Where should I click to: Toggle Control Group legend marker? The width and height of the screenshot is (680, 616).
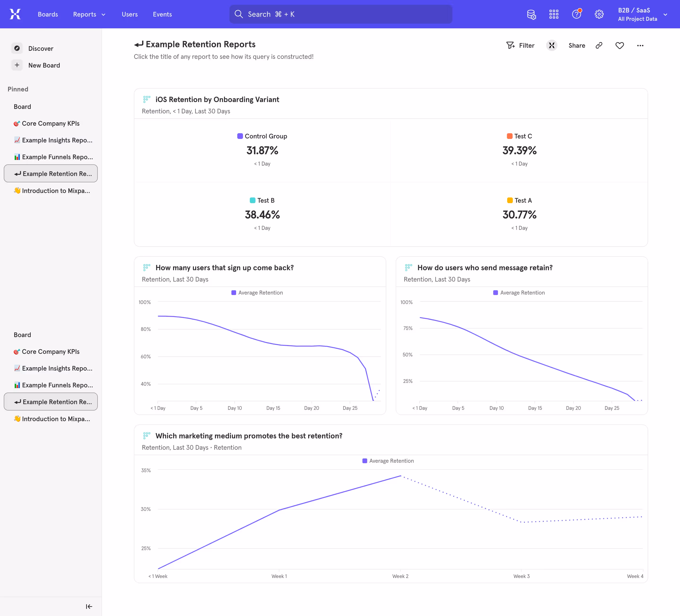tap(240, 136)
